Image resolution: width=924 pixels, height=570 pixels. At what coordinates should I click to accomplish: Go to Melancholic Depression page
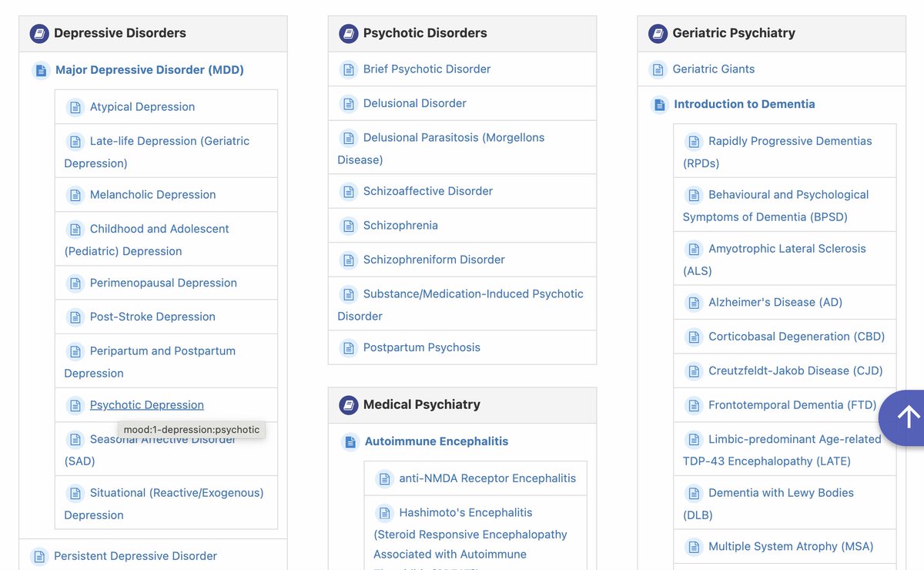coord(152,195)
